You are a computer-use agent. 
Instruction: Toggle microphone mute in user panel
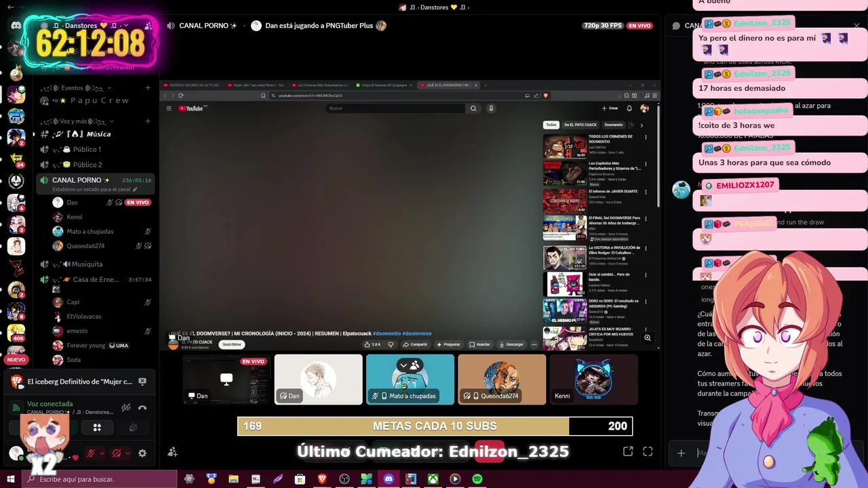(x=90, y=453)
